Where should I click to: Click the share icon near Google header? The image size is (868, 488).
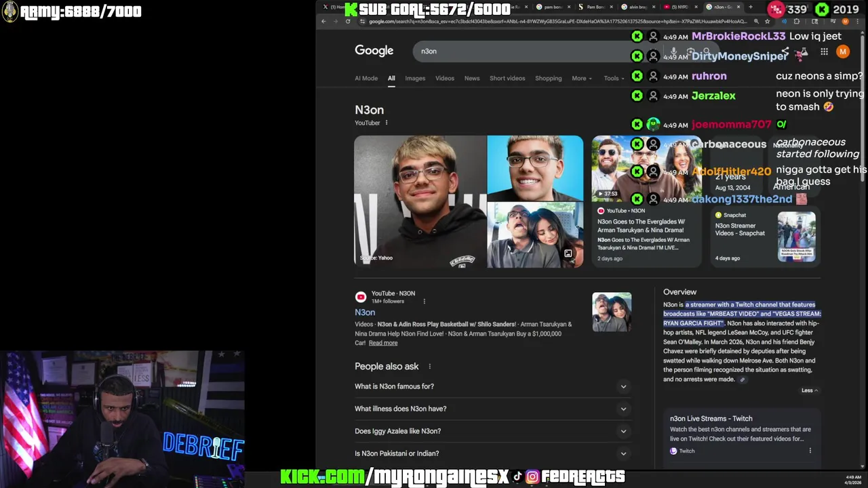point(785,52)
